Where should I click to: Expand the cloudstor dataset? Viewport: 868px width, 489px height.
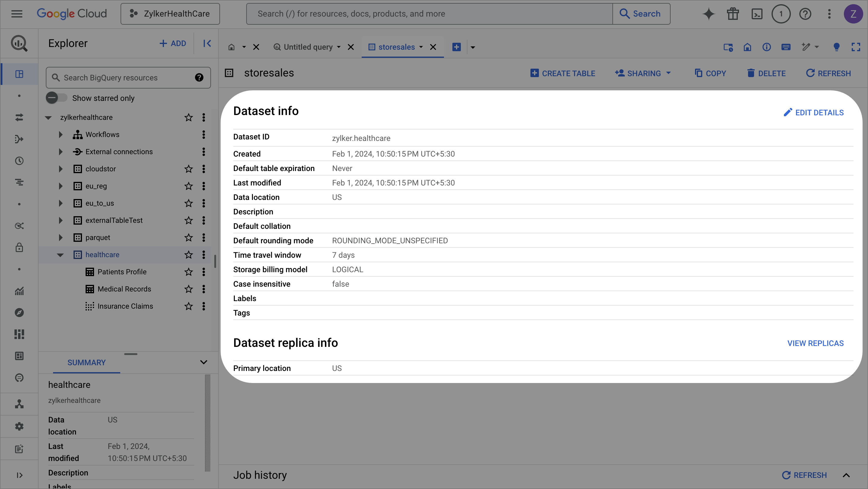(x=61, y=169)
